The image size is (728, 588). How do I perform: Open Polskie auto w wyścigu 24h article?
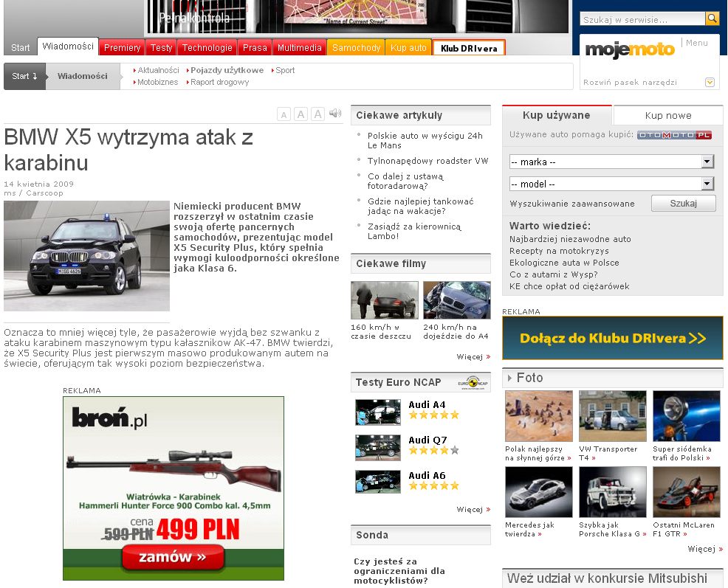point(425,140)
